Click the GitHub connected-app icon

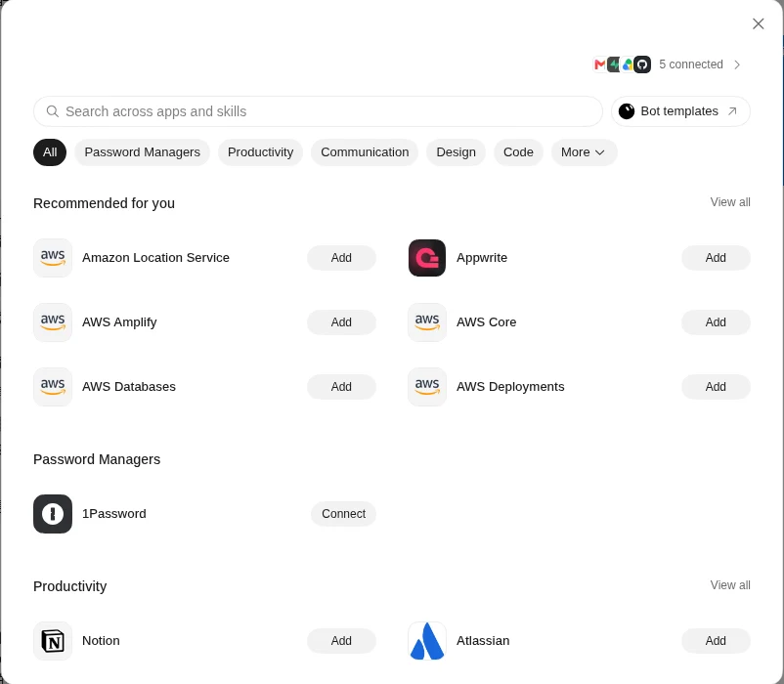tap(642, 64)
